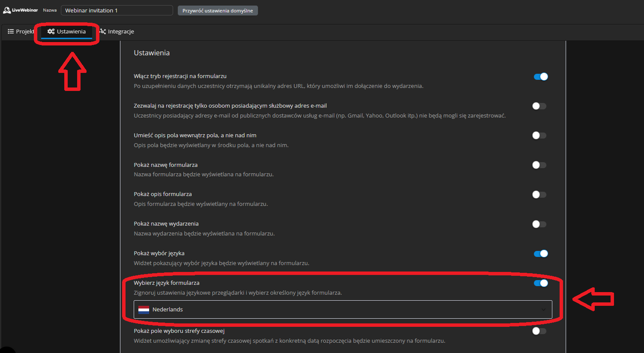Image resolution: width=644 pixels, height=353 pixels.
Task: Disable registration mode on the form toggle
Action: click(x=540, y=77)
